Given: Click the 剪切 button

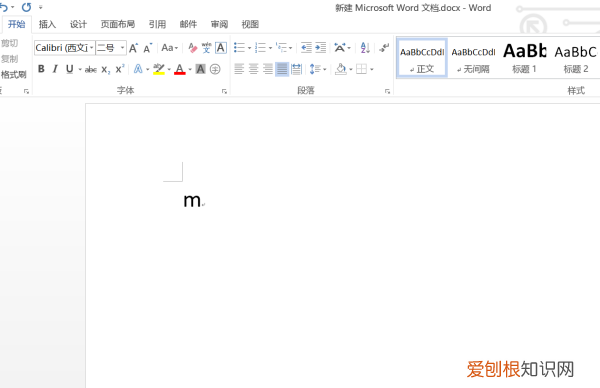Looking at the screenshot, I should click(10, 43).
